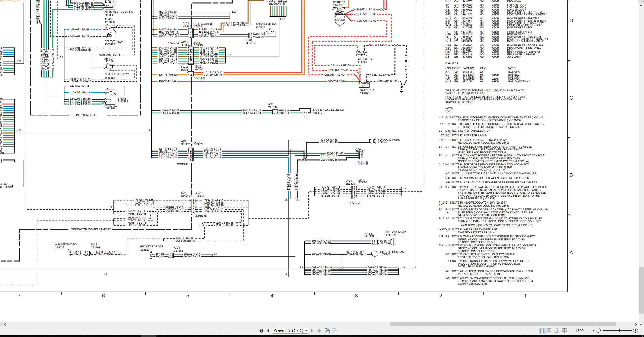Click scroll left arrow on horizontal scrollbar

coord(5,324)
